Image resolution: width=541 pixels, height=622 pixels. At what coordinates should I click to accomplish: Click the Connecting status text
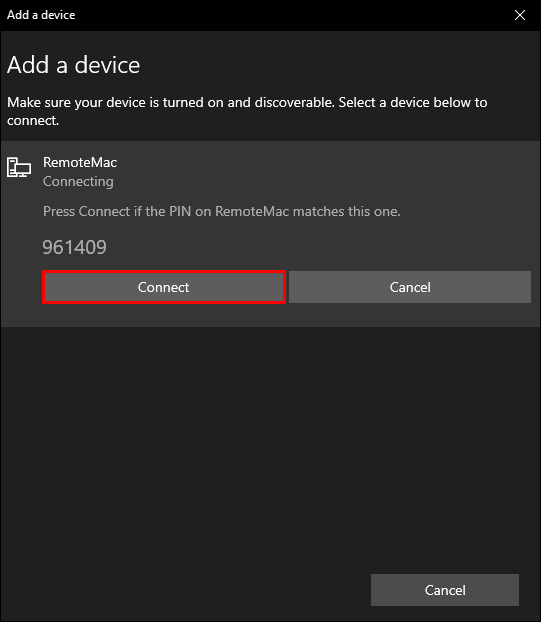78,181
